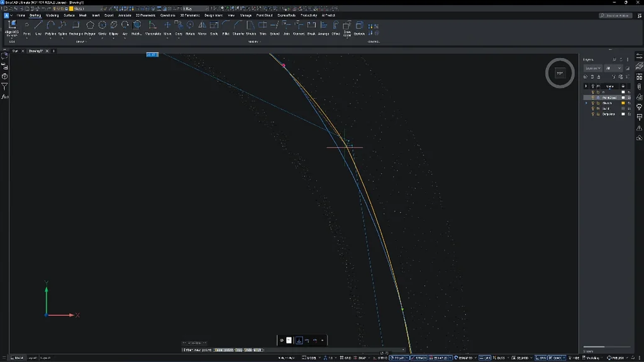The image size is (644, 362).
Task: Click the Align UCS tool
Action: (11, 29)
